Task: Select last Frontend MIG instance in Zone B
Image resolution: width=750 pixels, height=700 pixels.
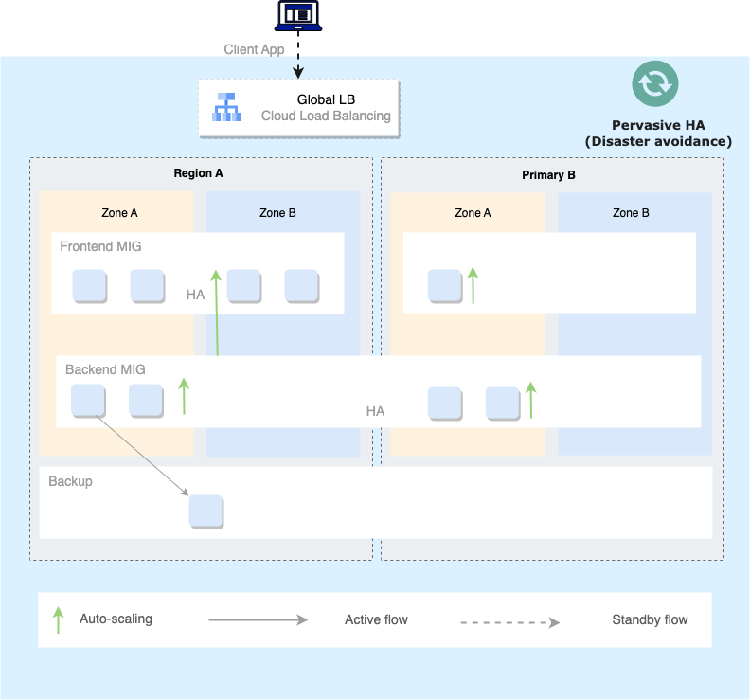Action: click(302, 286)
